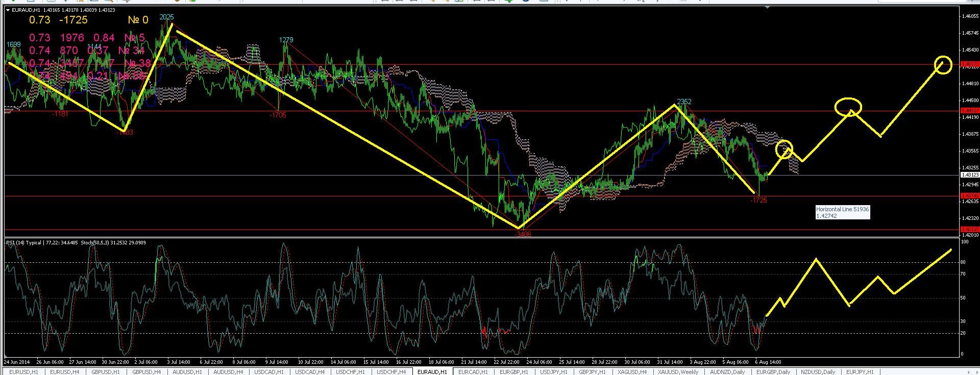Switch to the EURUSD,H1 chart tab
The width and height of the screenshot is (980, 375).
point(23,372)
